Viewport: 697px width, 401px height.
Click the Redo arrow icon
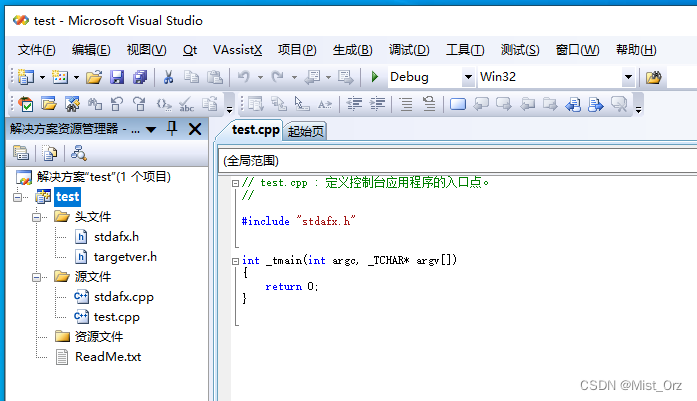click(278, 77)
